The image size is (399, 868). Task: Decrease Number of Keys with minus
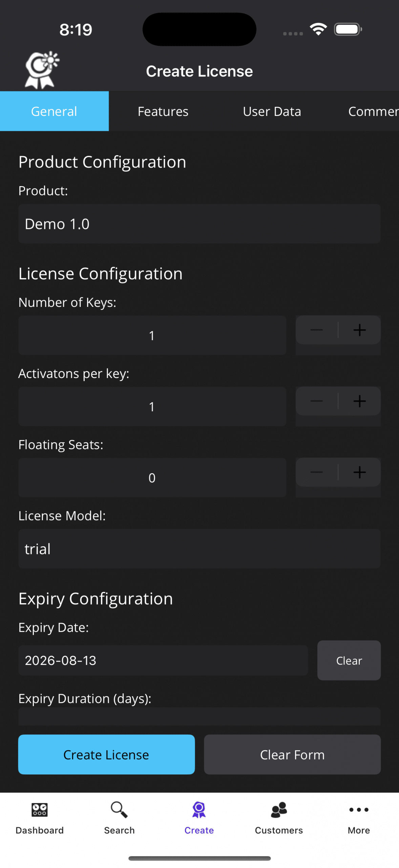coord(317,330)
